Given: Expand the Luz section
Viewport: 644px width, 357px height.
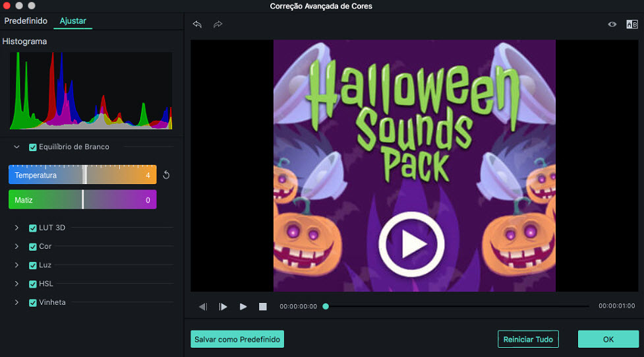Looking at the screenshot, I should pos(16,265).
